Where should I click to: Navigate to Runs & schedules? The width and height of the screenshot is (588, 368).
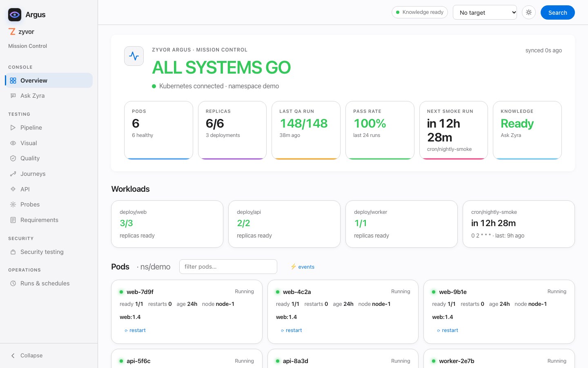pyautogui.click(x=49, y=283)
